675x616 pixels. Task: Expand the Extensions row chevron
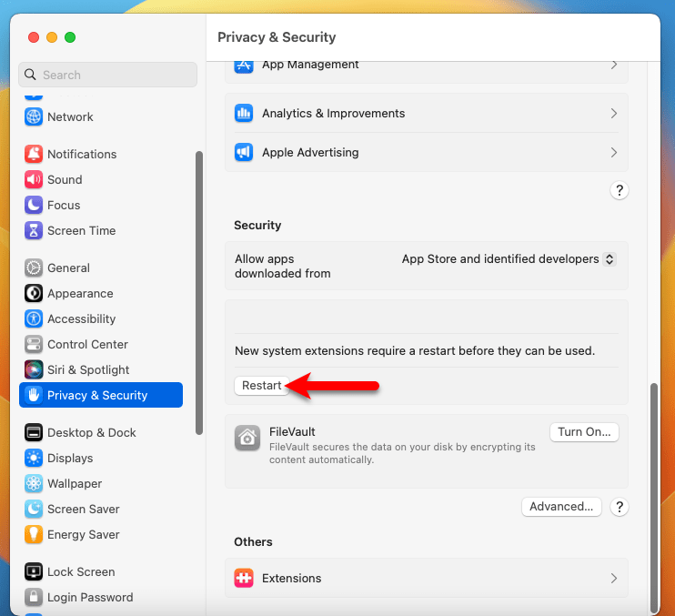pyautogui.click(x=614, y=578)
